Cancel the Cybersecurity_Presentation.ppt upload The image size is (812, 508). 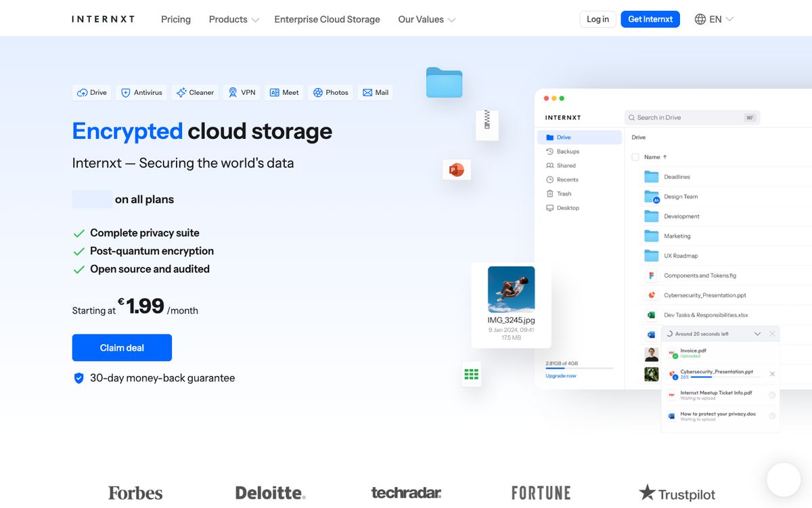pyautogui.click(x=772, y=374)
